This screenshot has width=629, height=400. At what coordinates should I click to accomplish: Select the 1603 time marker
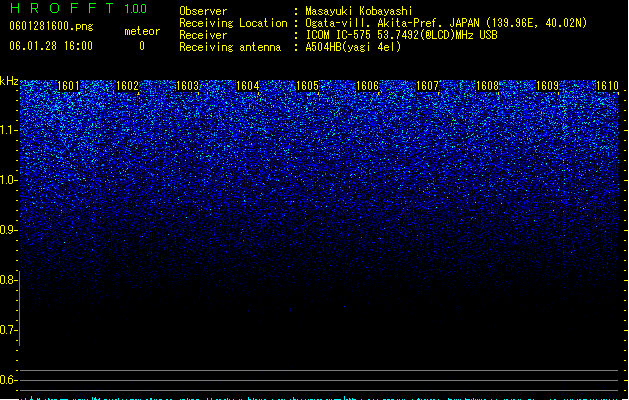[x=187, y=86]
